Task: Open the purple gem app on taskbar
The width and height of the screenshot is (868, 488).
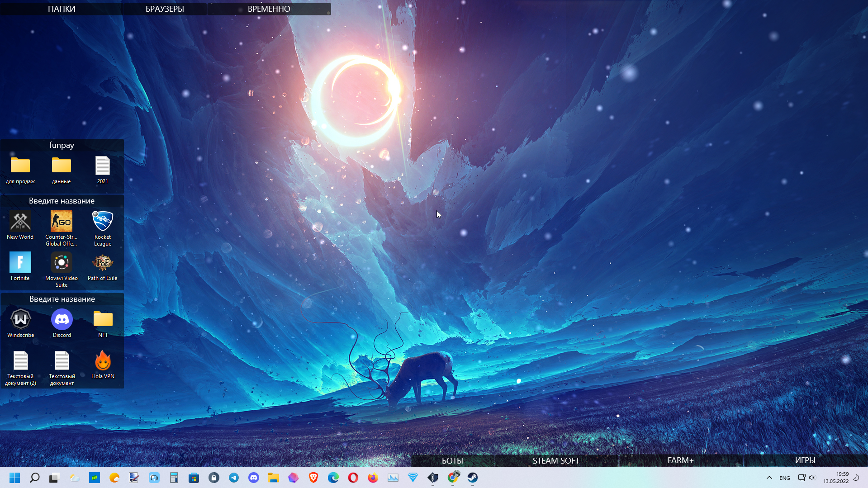Action: (294, 478)
